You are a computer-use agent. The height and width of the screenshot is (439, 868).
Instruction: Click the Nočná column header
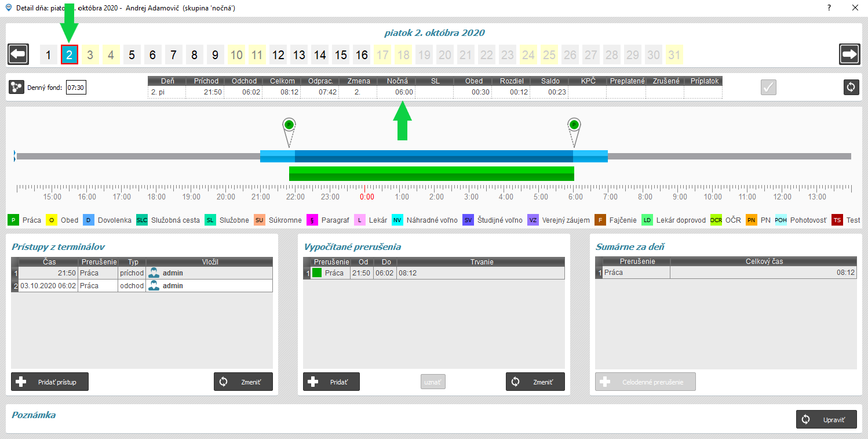click(x=397, y=81)
